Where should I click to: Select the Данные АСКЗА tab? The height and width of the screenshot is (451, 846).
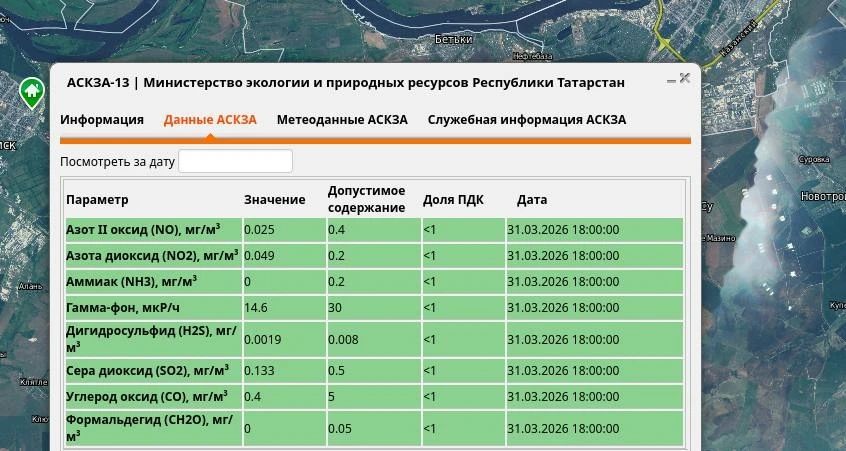210,120
